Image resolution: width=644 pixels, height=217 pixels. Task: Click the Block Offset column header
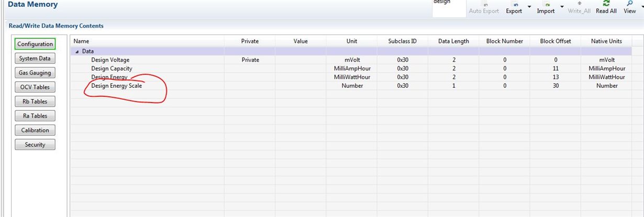[556, 41]
